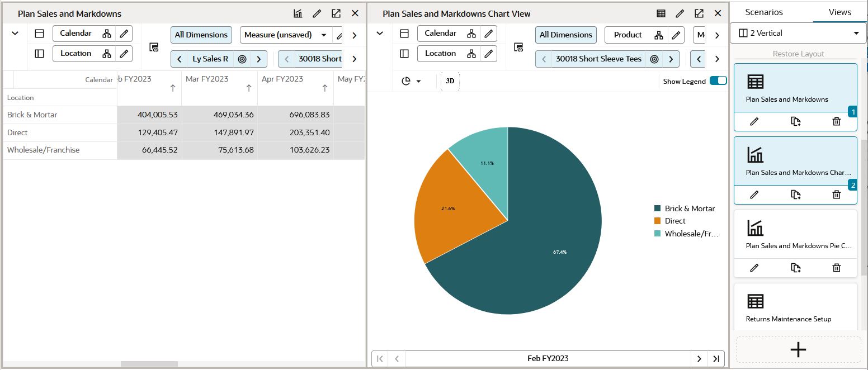Click target icon beside 30018 Short Sleeve Tees

point(654,59)
